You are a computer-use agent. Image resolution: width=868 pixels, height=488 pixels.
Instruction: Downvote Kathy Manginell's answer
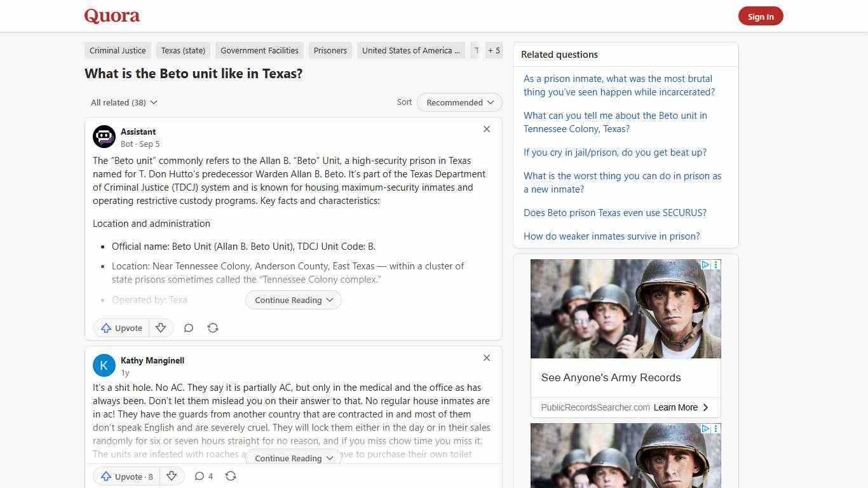[172, 475]
